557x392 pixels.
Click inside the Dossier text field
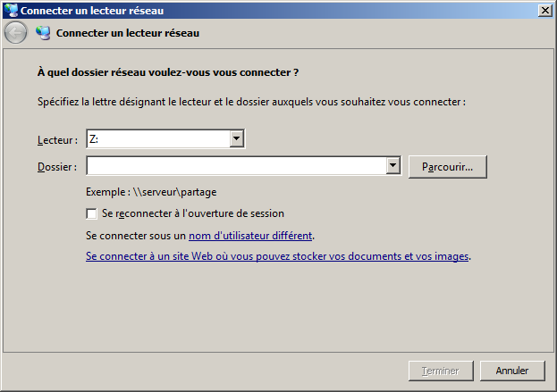[x=236, y=166]
